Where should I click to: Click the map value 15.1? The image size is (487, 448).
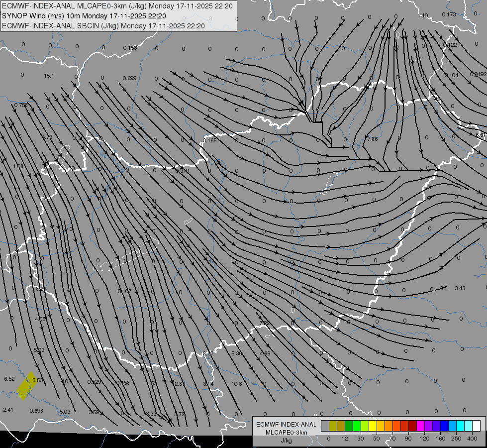click(49, 76)
